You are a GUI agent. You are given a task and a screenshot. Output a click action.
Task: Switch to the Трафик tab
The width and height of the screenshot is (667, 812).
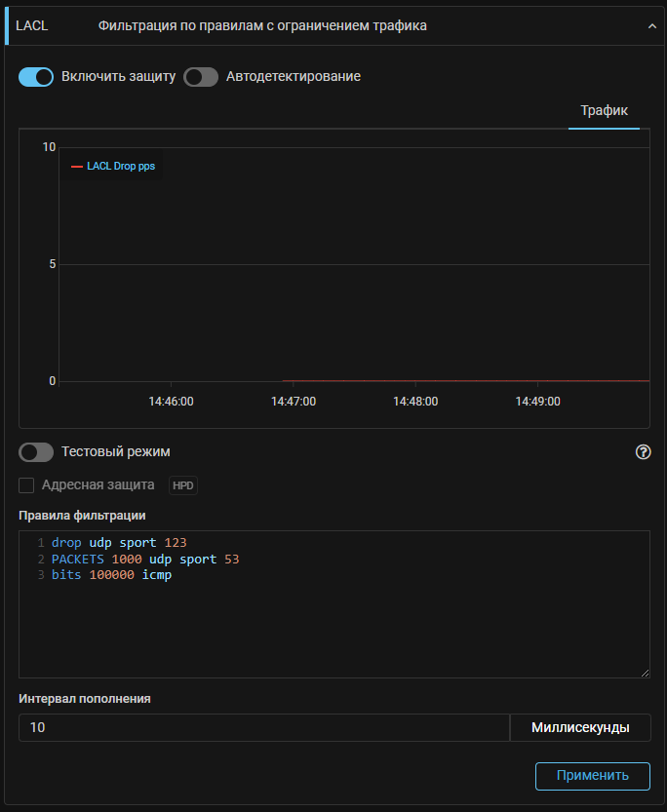click(x=604, y=110)
